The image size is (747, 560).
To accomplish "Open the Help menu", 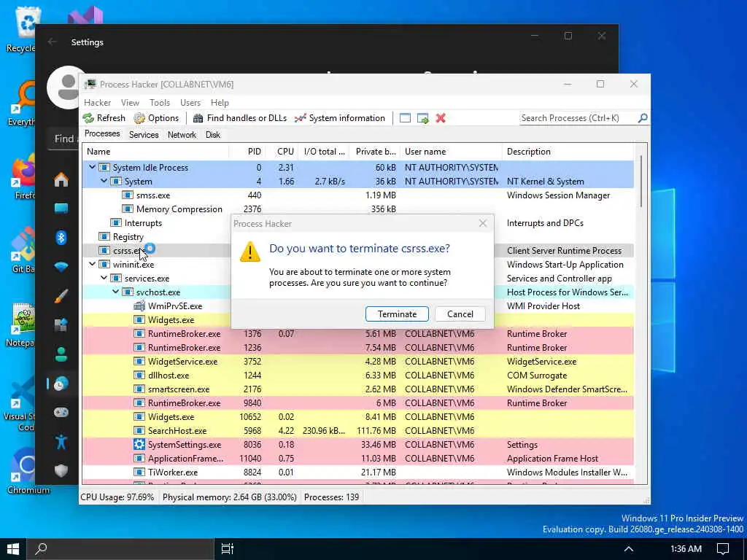I will pos(220,102).
